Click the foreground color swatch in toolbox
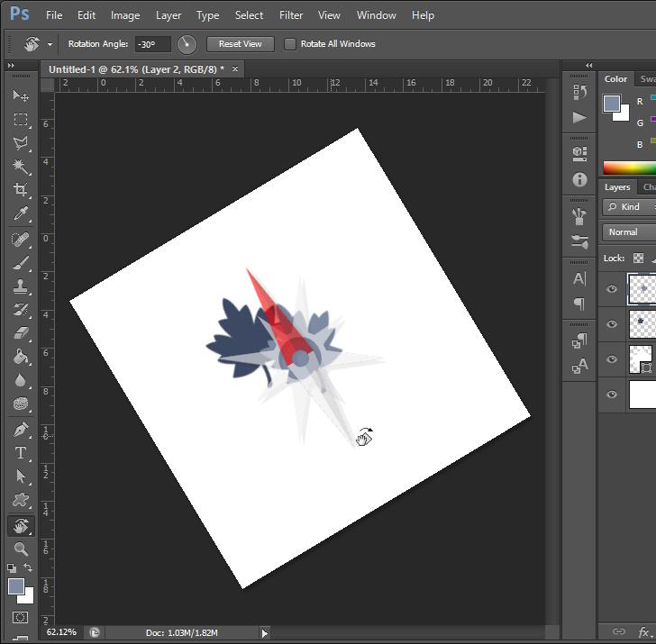This screenshot has height=644, width=656. [x=16, y=586]
